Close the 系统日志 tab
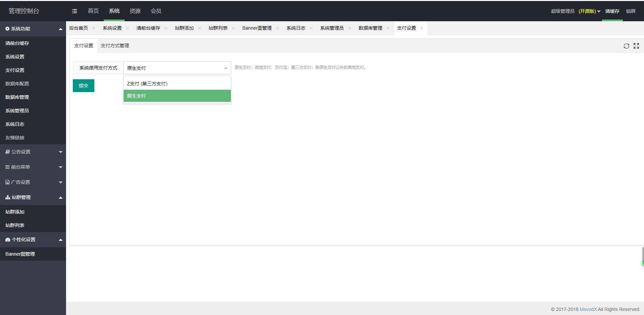This screenshot has width=644, height=315. pyautogui.click(x=311, y=28)
